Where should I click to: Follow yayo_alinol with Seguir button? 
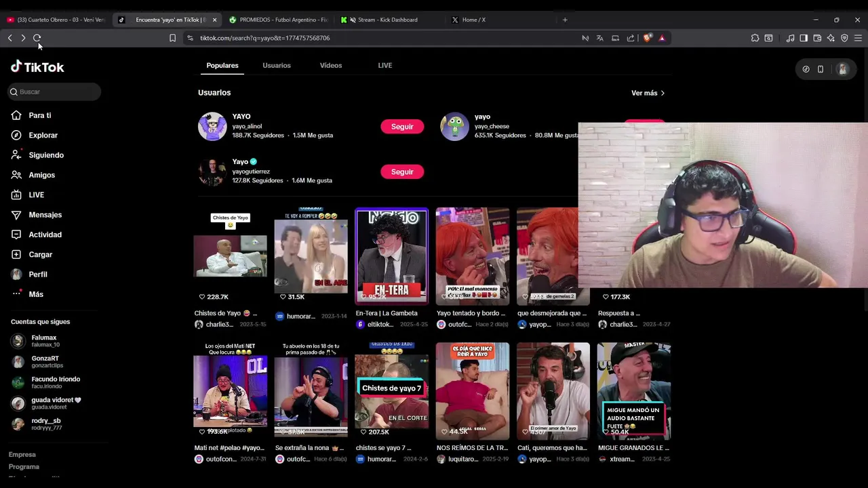pos(402,127)
